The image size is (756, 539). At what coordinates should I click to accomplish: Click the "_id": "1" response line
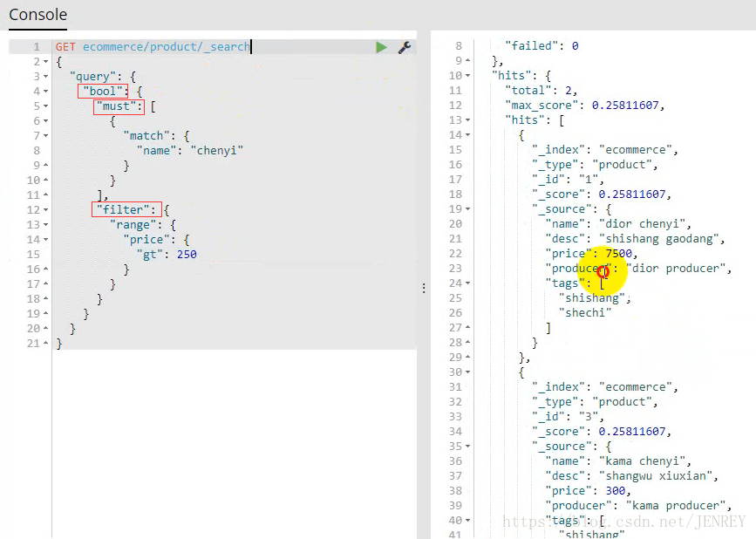pyautogui.click(x=568, y=180)
